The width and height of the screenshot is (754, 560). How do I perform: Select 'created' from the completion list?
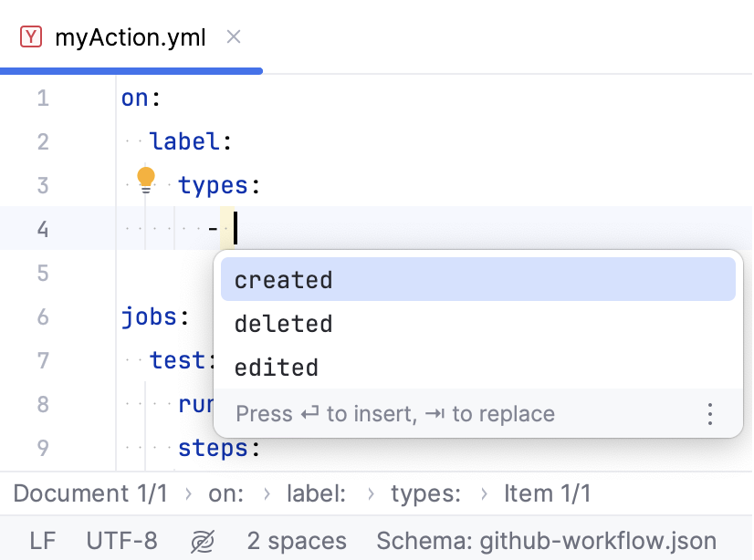pos(283,279)
